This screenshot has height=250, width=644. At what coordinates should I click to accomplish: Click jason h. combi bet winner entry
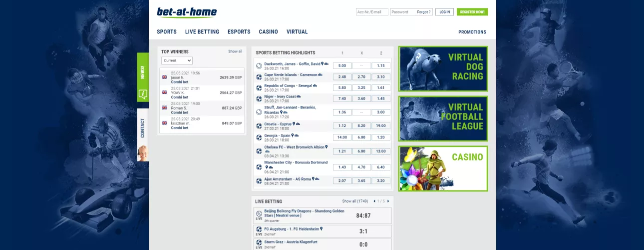[202, 77]
